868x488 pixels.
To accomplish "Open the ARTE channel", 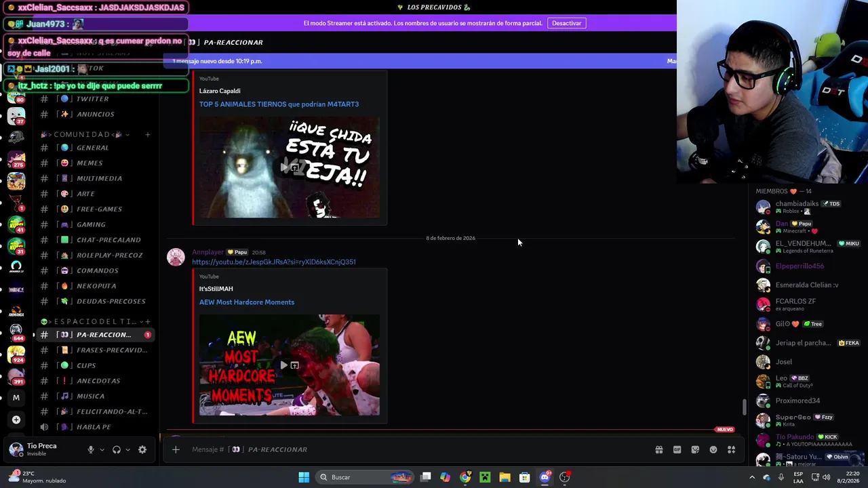I will (x=94, y=194).
